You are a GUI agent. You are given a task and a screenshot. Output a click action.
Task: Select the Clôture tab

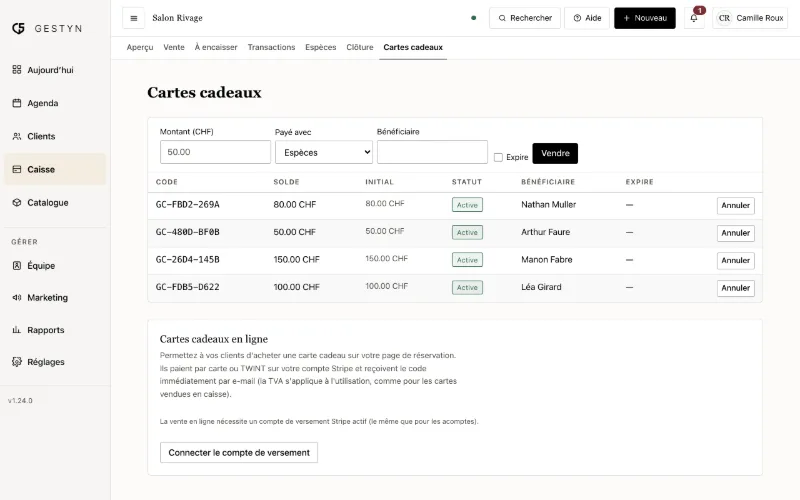click(360, 47)
